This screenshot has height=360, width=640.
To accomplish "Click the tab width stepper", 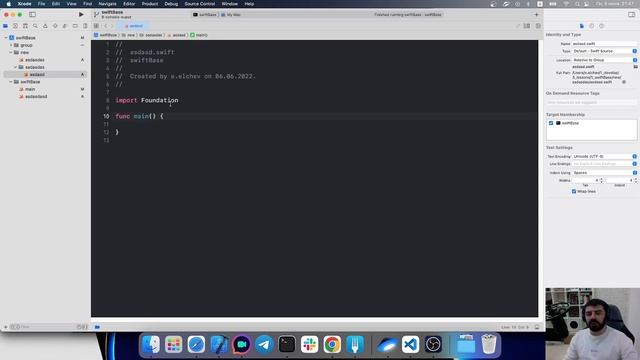I will tap(601, 180).
